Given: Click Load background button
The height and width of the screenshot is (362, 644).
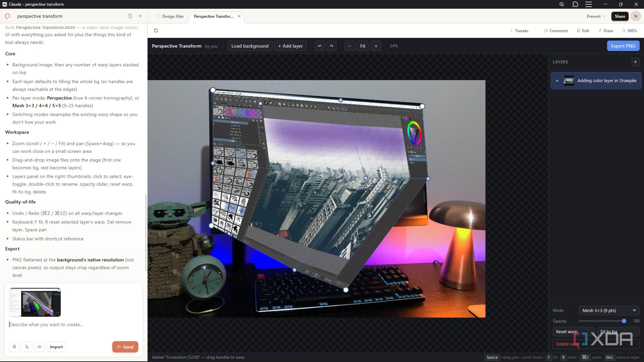Looking at the screenshot, I should click(x=250, y=46).
